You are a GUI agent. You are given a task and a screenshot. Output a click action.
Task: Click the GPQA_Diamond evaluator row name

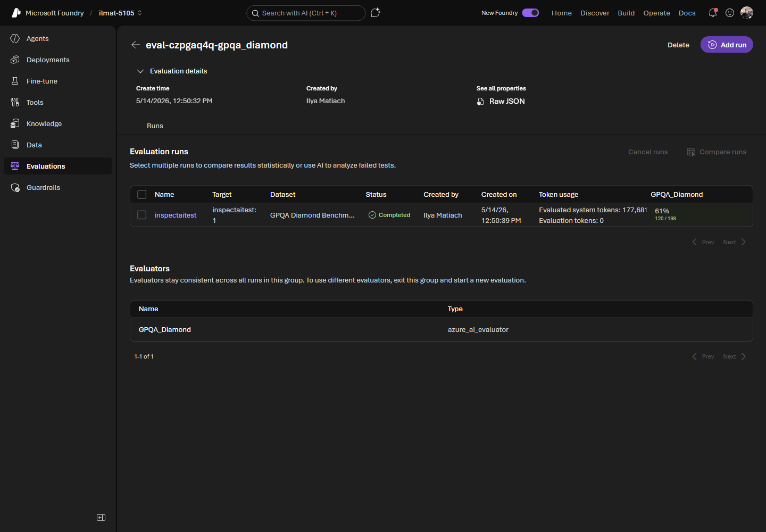pyautogui.click(x=165, y=330)
